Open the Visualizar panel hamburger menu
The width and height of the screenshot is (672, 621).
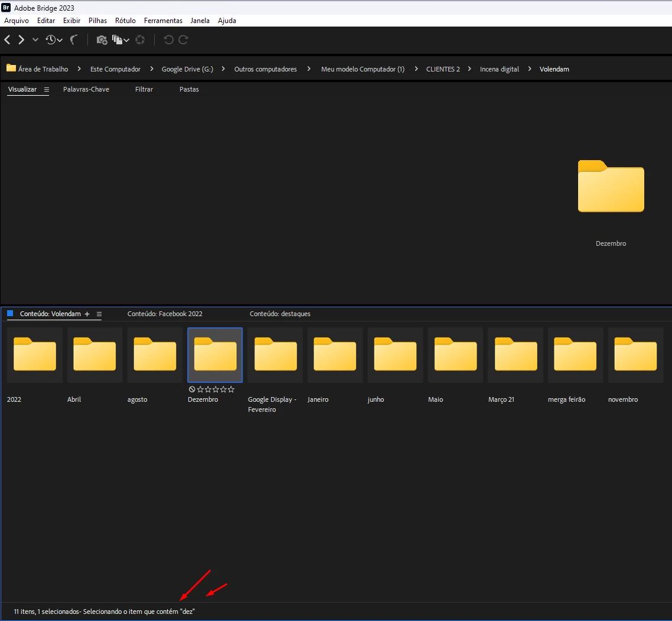[46, 90]
